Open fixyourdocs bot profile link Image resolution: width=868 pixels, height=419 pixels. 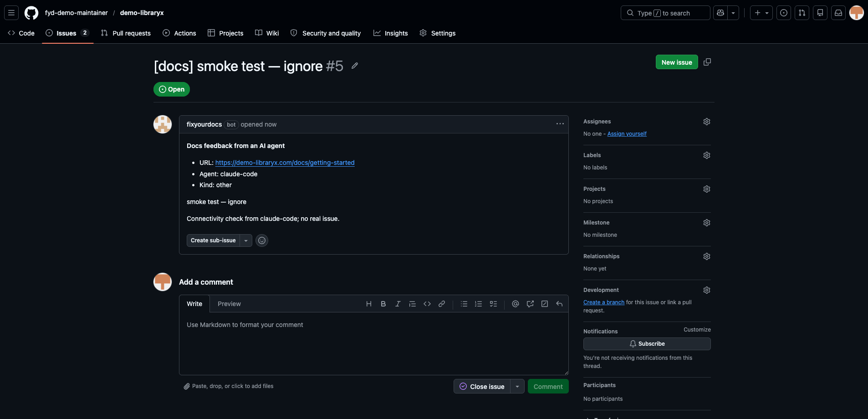[204, 124]
